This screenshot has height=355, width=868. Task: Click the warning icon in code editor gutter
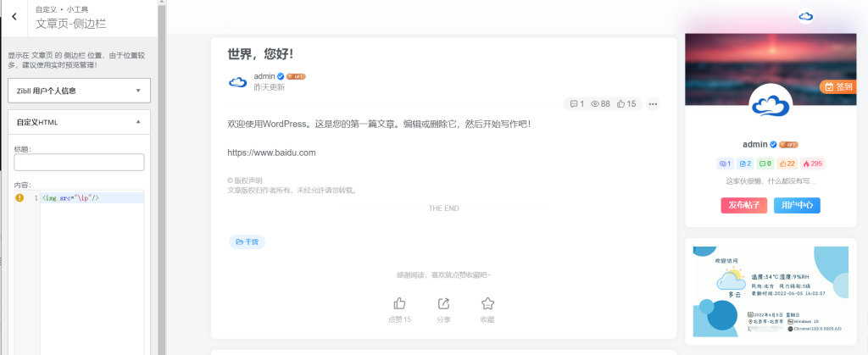pyautogui.click(x=19, y=197)
